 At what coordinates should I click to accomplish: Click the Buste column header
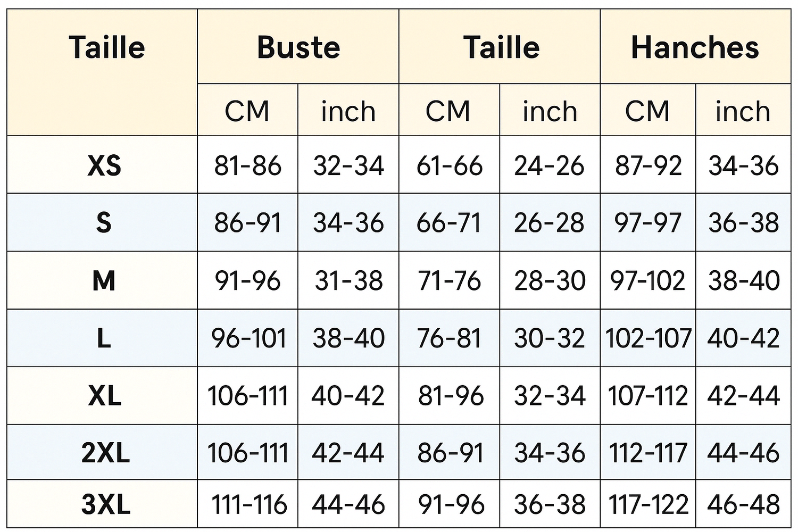click(x=298, y=47)
